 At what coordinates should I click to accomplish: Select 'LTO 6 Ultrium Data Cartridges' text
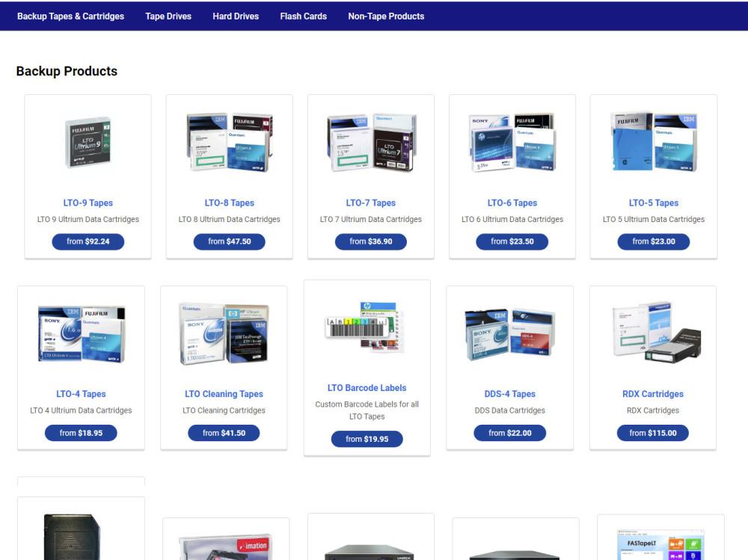512,219
